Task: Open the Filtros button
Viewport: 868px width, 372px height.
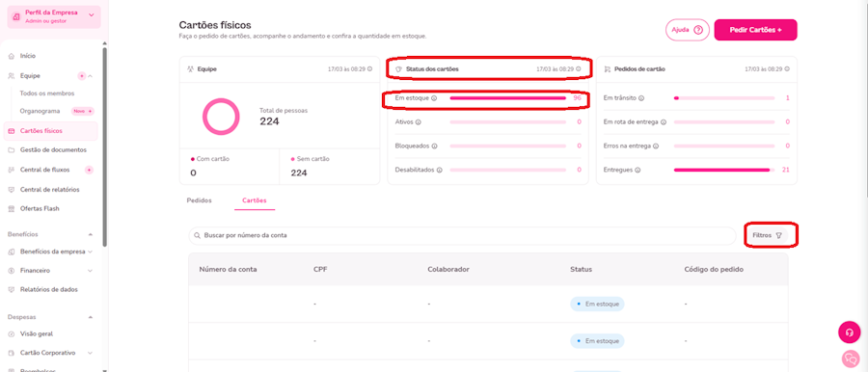Action: pyautogui.click(x=767, y=235)
